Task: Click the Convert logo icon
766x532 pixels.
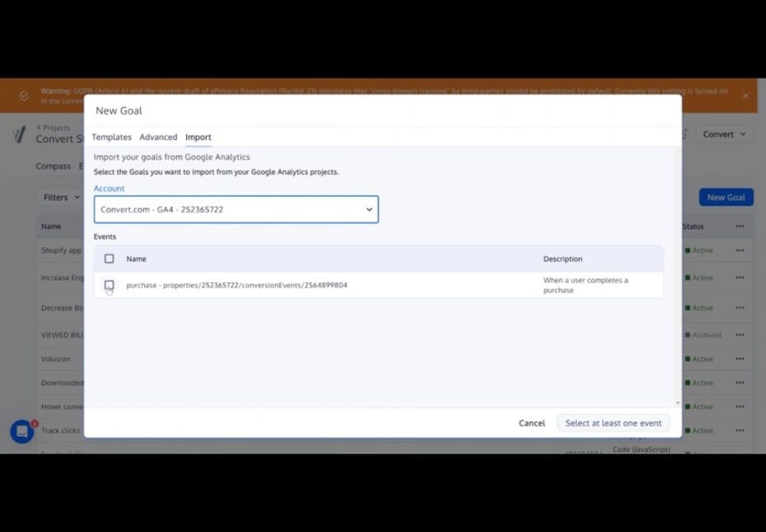Action: pyautogui.click(x=20, y=134)
